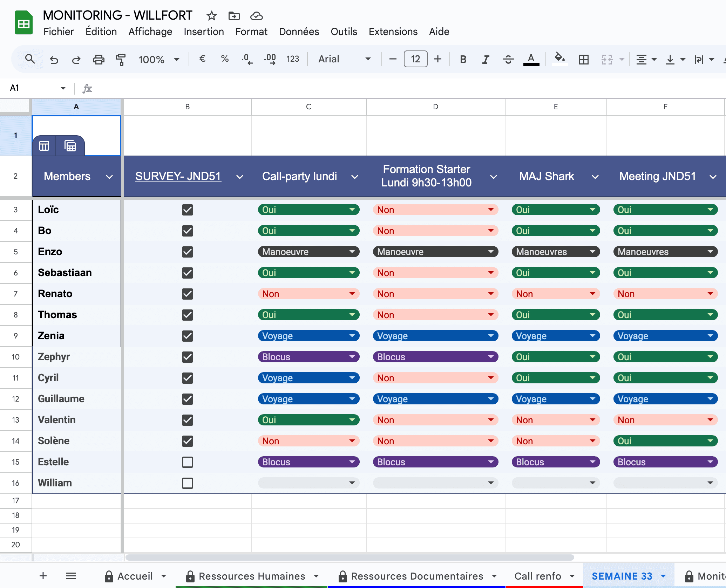The image size is (726, 588).
Task: Click the add new sheet button
Action: tap(43, 576)
